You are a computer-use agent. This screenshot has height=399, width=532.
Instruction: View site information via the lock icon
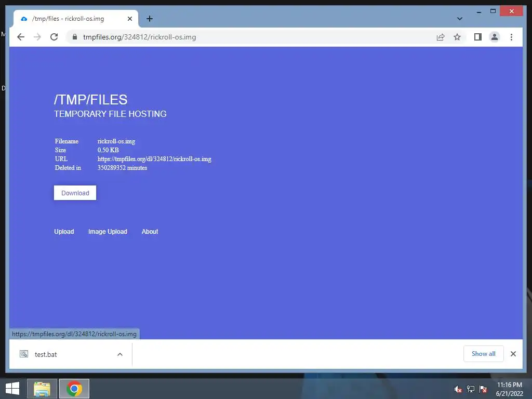(x=75, y=37)
